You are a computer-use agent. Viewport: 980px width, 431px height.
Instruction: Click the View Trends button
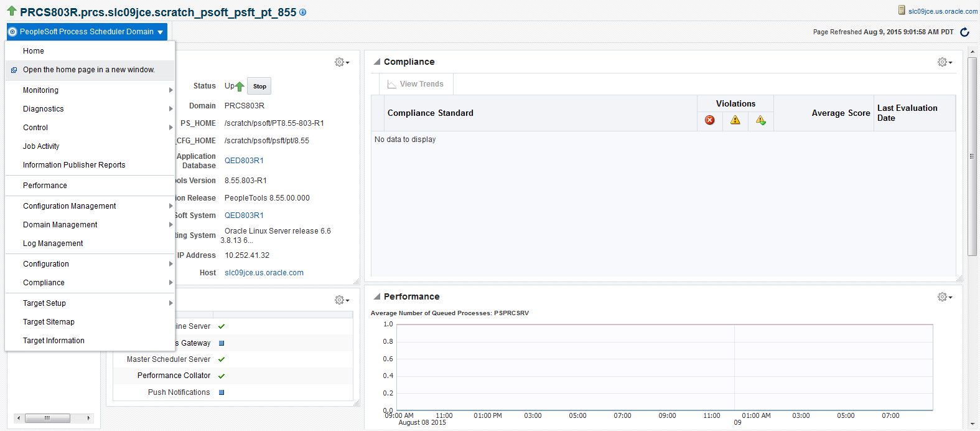click(x=416, y=84)
